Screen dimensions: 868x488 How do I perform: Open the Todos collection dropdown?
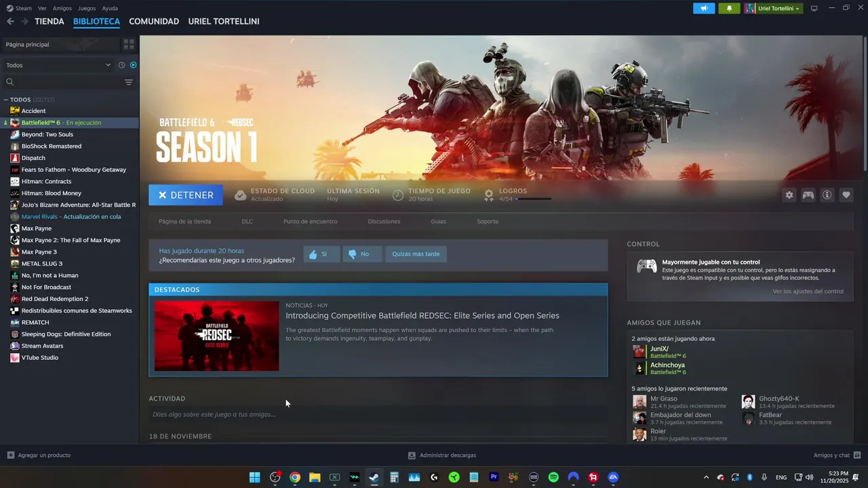(58, 65)
